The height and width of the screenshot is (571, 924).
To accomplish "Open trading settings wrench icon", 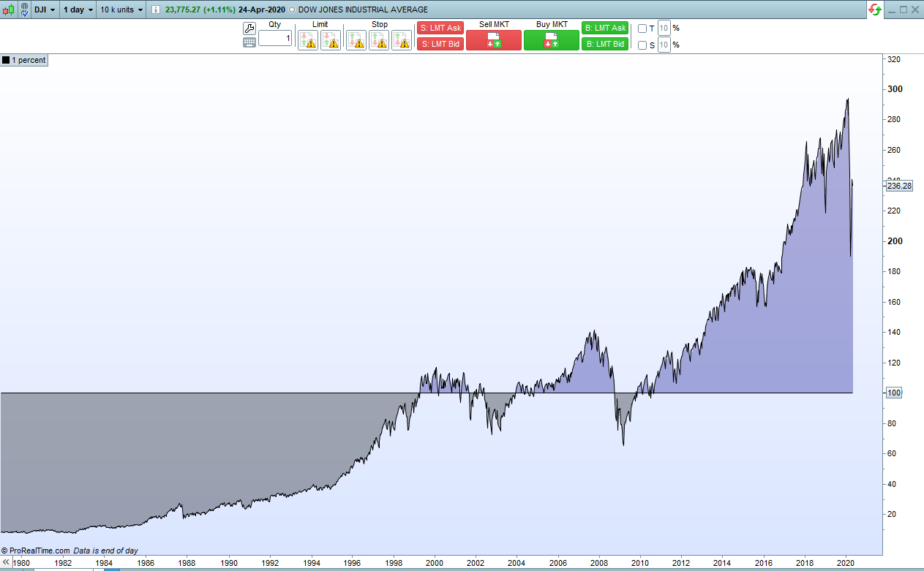I will pos(249,29).
